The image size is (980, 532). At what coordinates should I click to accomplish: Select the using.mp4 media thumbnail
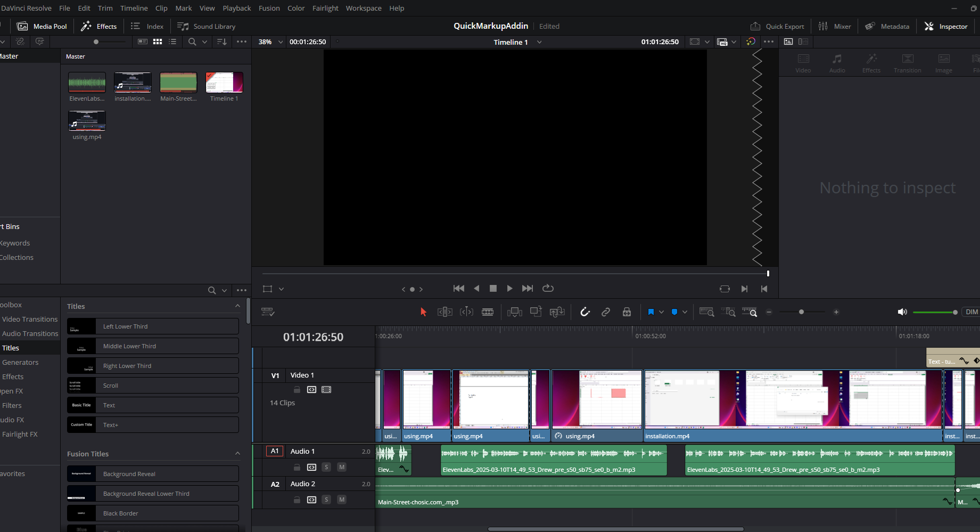point(87,121)
